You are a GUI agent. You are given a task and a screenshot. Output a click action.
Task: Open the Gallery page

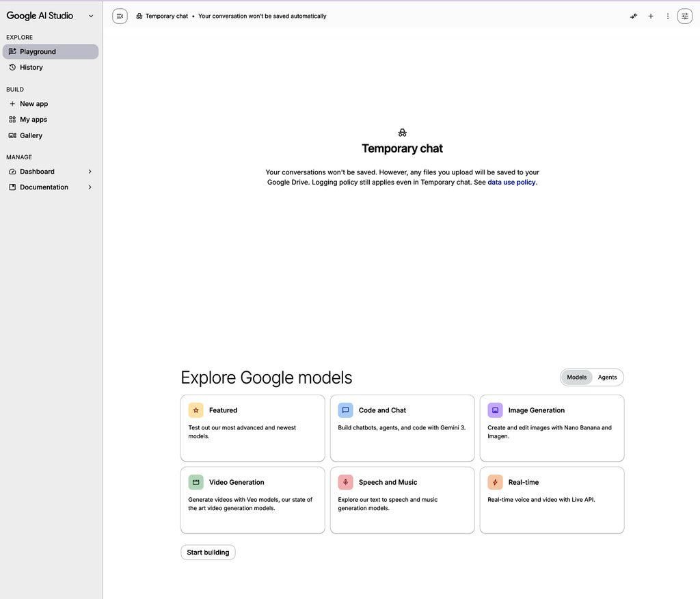[x=51, y=135]
